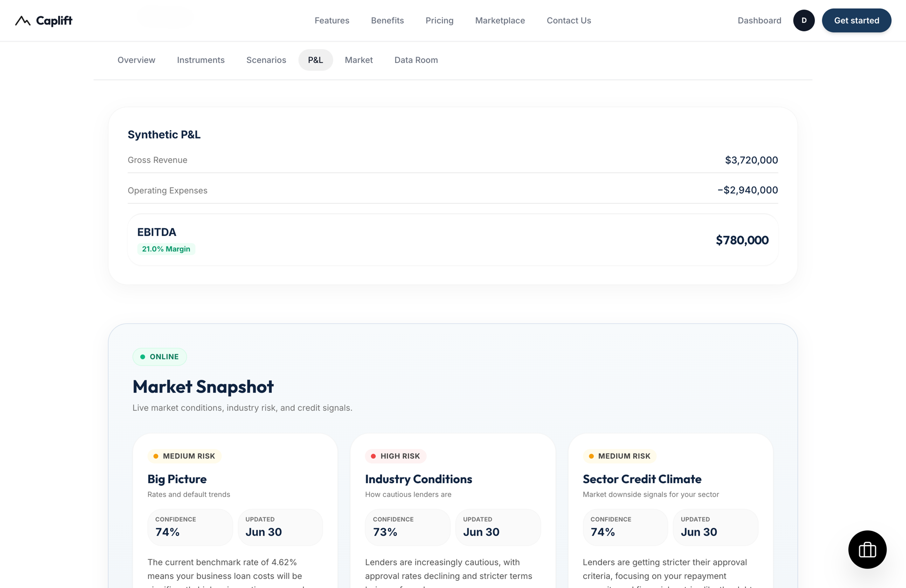Screen dimensions: 906x588
Task: Click "Rates and default trends" subtitle
Action: tap(189, 495)
